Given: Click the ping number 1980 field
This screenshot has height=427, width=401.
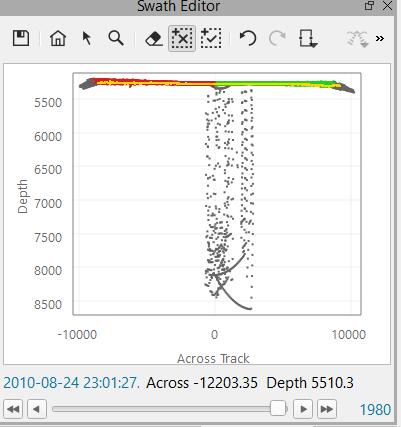Looking at the screenshot, I should (375, 410).
